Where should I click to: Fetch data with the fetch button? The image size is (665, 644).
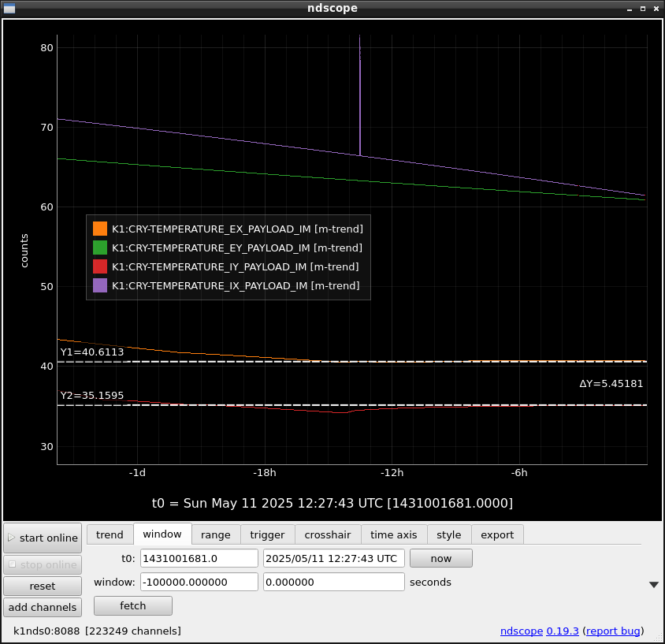pos(132,605)
